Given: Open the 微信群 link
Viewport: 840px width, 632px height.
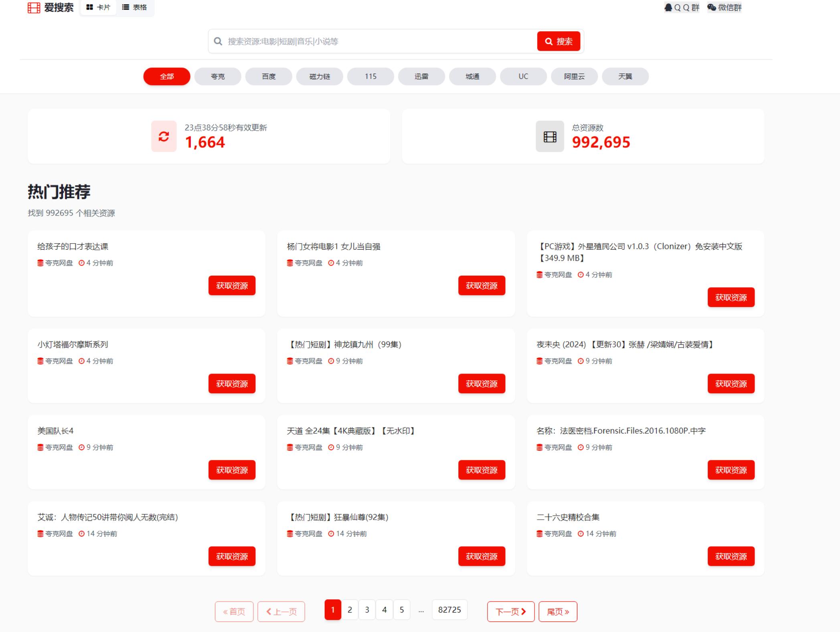Looking at the screenshot, I should [724, 7].
